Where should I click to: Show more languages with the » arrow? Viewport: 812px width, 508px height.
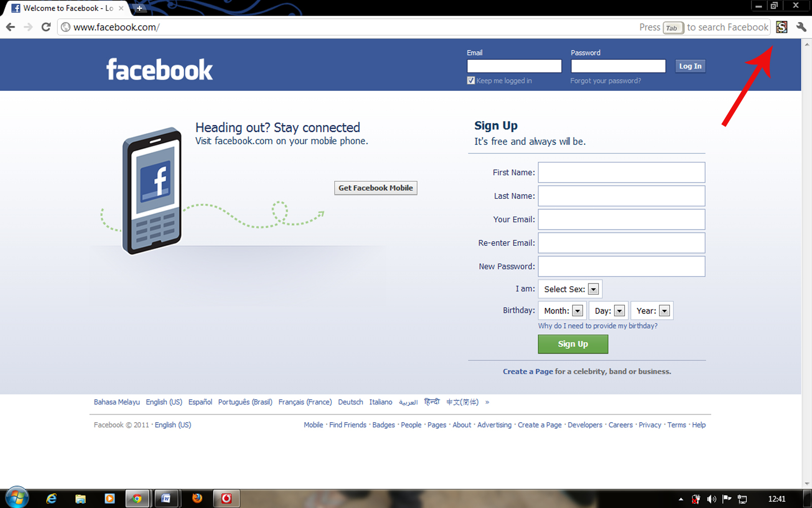[x=487, y=402]
